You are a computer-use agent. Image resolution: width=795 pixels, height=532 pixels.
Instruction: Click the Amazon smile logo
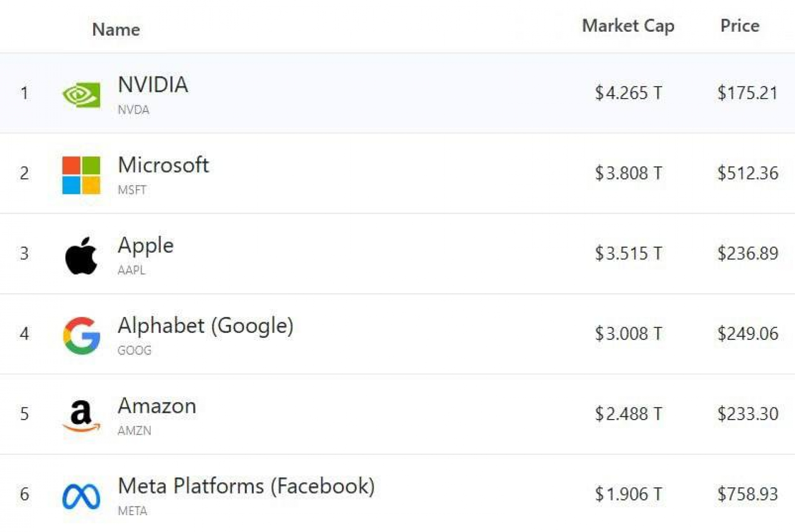[x=81, y=416]
